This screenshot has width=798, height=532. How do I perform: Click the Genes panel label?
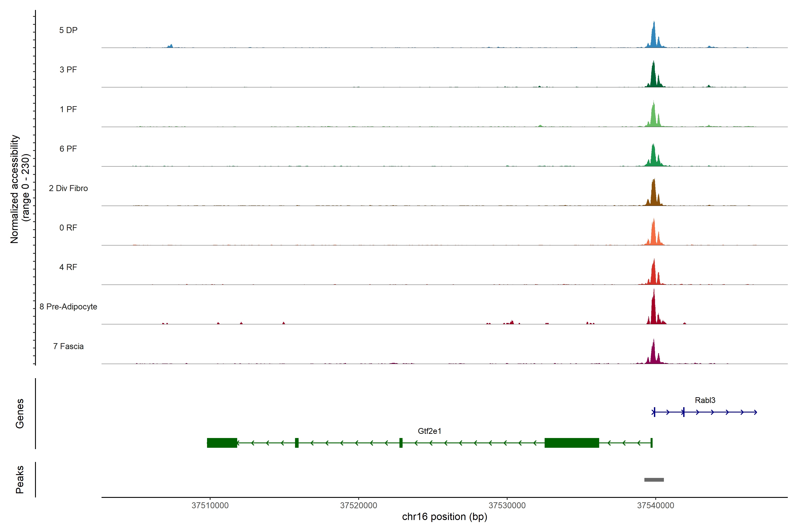[20, 413]
